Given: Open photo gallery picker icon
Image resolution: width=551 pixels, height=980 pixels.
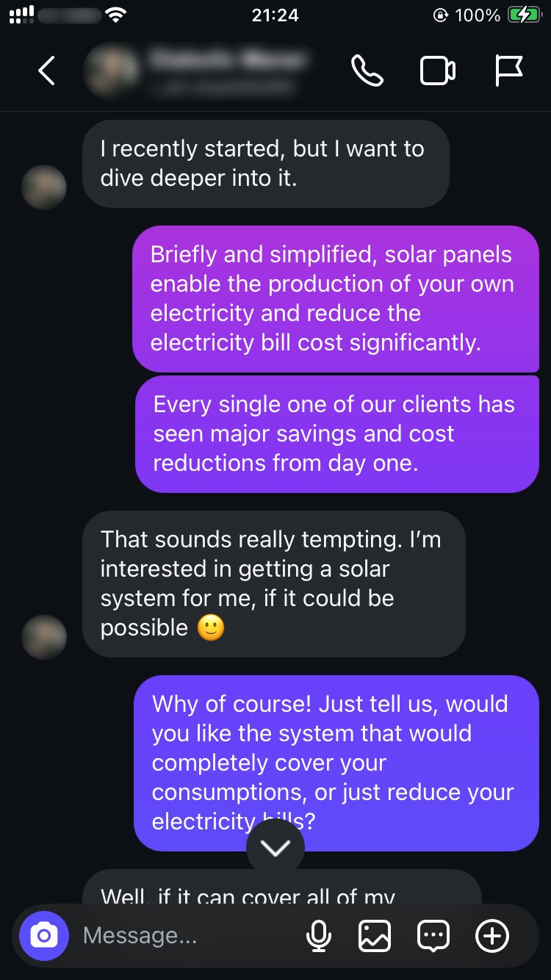Looking at the screenshot, I should coord(374,935).
